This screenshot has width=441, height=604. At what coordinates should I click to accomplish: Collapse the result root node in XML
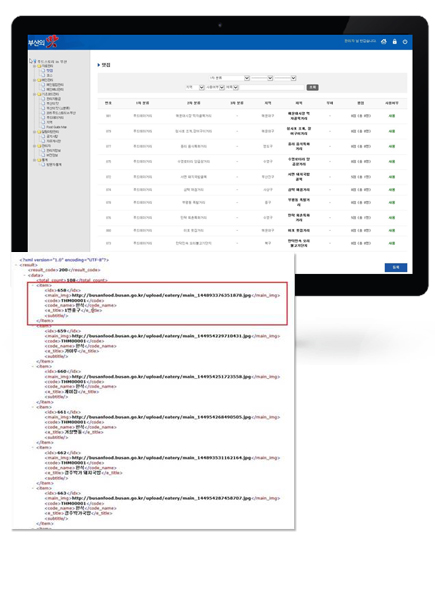click(x=17, y=265)
